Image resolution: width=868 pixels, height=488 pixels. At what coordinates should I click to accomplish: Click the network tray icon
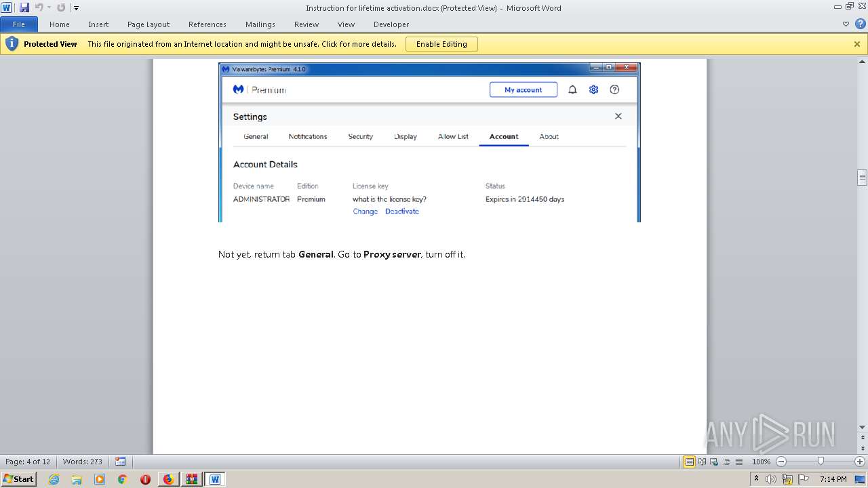(787, 479)
